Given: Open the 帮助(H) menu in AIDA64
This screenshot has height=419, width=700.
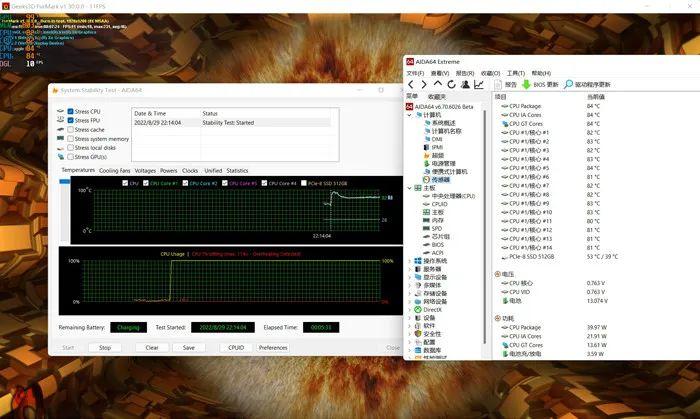Looking at the screenshot, I should click(541, 73).
